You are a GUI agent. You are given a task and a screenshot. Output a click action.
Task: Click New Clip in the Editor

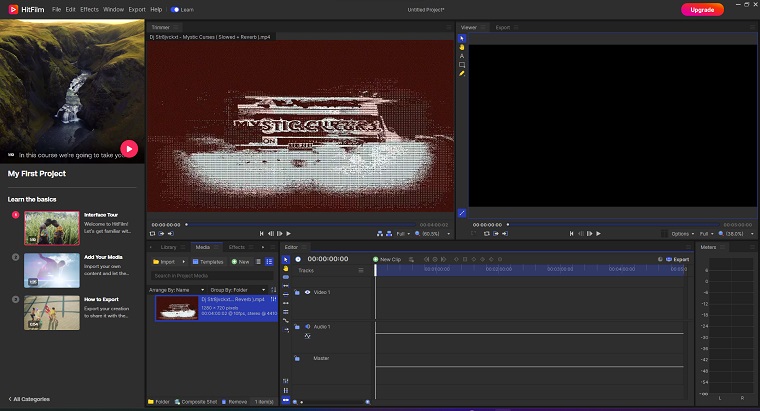[x=387, y=259]
